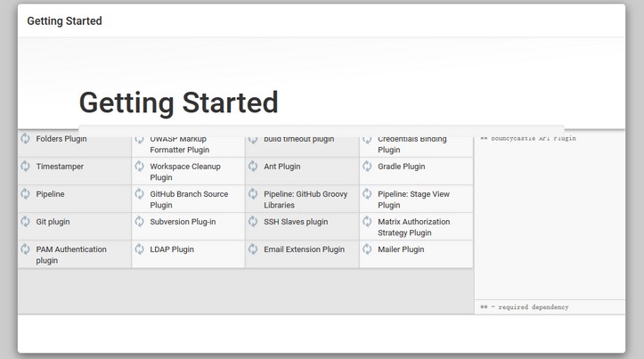The height and width of the screenshot is (359, 644).
Task: Click the Git plugin sync icon
Action: coord(26,222)
